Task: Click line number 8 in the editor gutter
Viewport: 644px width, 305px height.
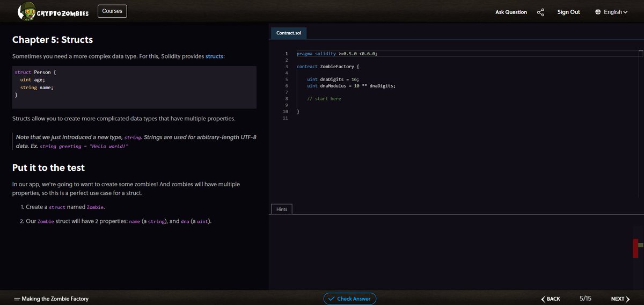Action: click(287, 99)
